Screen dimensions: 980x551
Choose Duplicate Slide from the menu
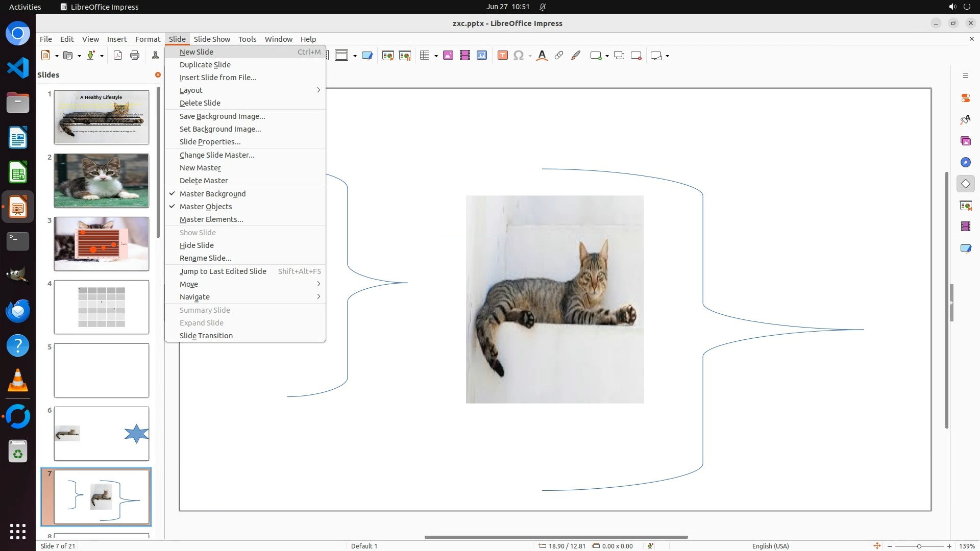205,65
